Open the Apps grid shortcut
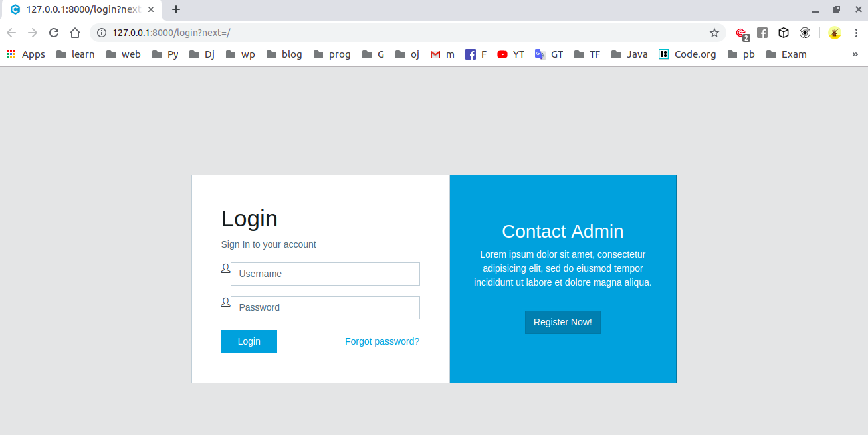The height and width of the screenshot is (435, 868). coord(26,54)
